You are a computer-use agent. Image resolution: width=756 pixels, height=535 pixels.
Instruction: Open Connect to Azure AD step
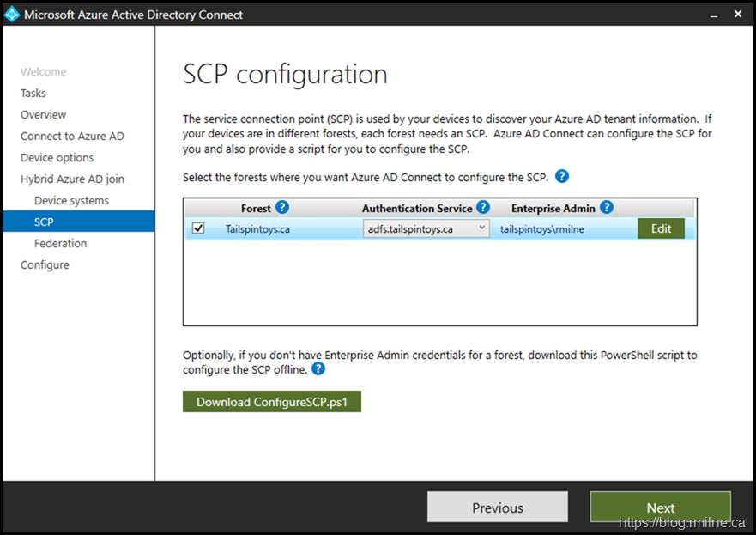[72, 136]
